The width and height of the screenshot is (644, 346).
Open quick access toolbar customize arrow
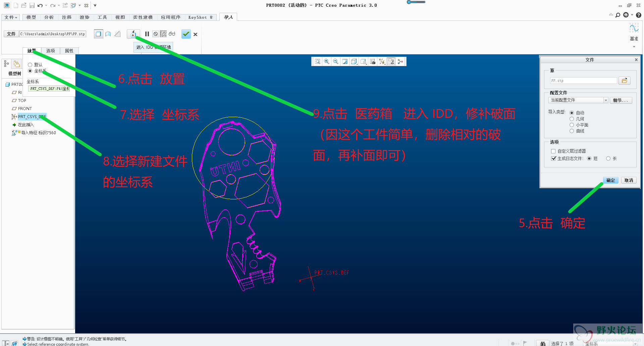[95, 6]
